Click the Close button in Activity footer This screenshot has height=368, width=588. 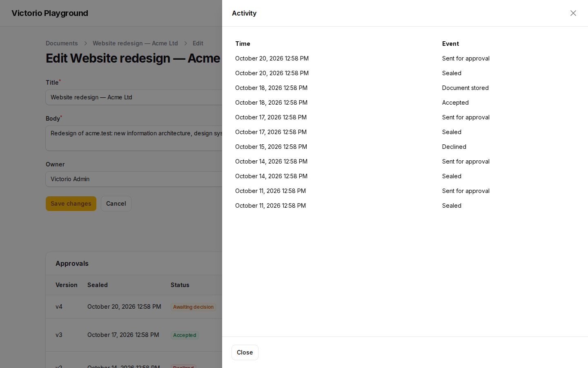245,352
